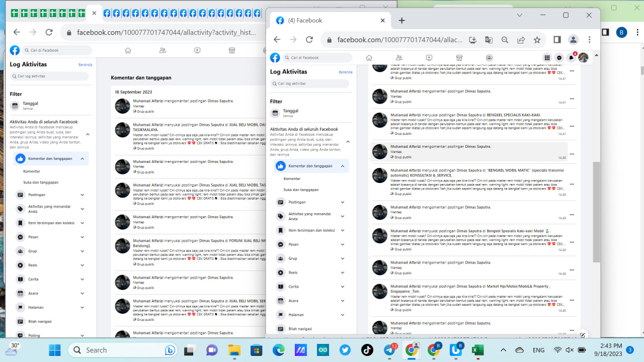The width and height of the screenshot is (644, 362).
Task: Open Facebook Home icon in front window
Action: tap(369, 58)
